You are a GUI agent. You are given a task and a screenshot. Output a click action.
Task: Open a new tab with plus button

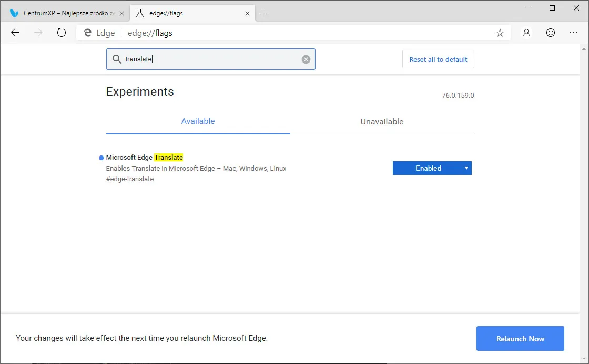coord(263,13)
